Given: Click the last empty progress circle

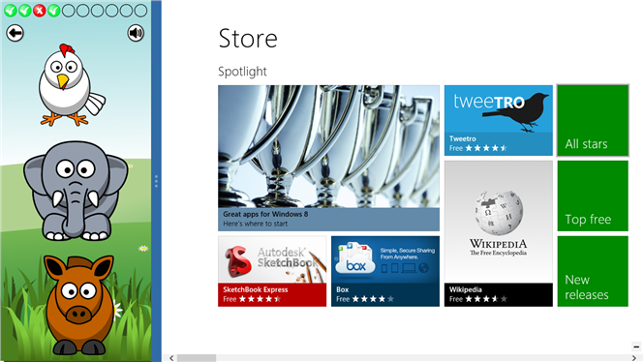Looking at the screenshot, I should (x=140, y=11).
